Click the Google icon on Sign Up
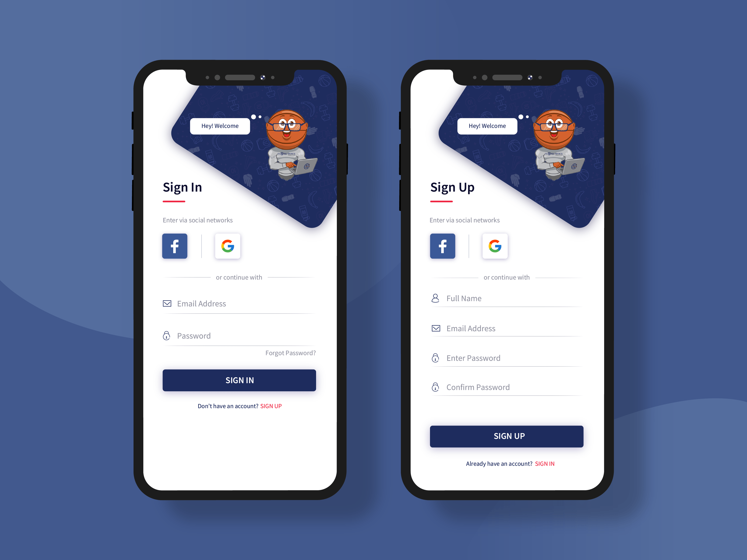Image resolution: width=747 pixels, height=560 pixels. pos(495,246)
